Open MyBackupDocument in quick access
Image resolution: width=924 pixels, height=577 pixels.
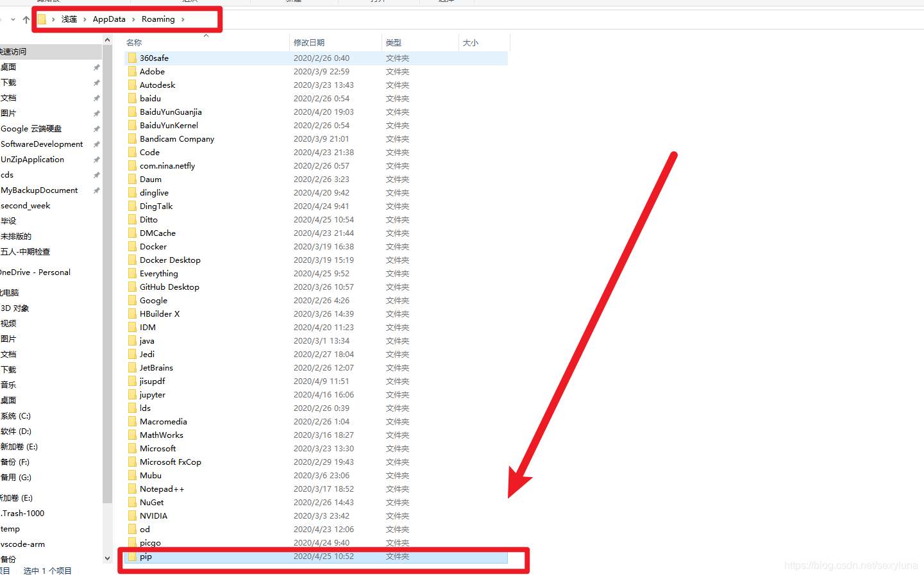click(x=39, y=190)
